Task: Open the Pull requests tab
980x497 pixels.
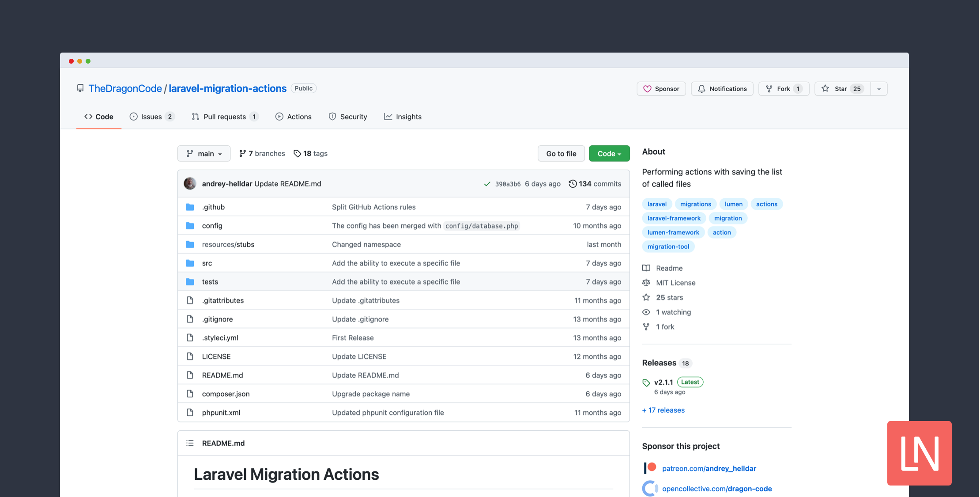Action: coord(225,116)
